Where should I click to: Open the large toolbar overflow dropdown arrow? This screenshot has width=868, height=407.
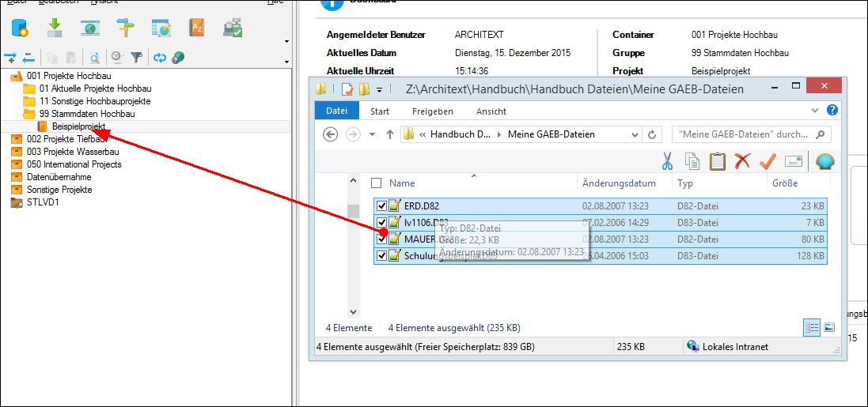tap(286, 41)
